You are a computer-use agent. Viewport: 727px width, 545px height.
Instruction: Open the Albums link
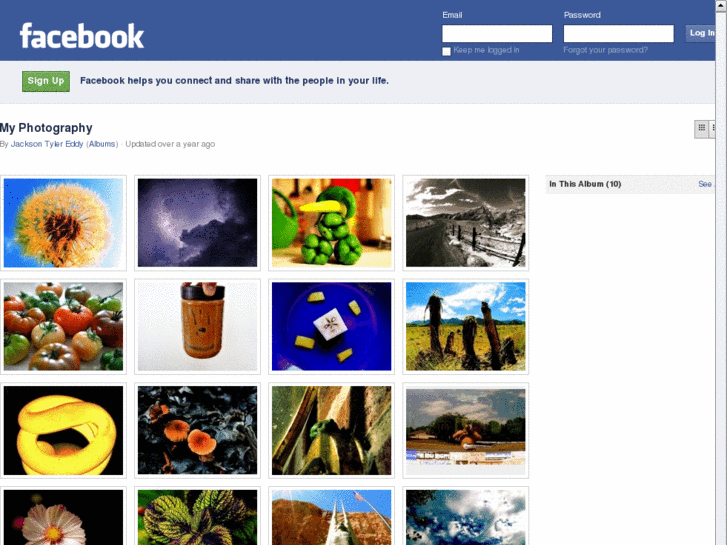[102, 144]
